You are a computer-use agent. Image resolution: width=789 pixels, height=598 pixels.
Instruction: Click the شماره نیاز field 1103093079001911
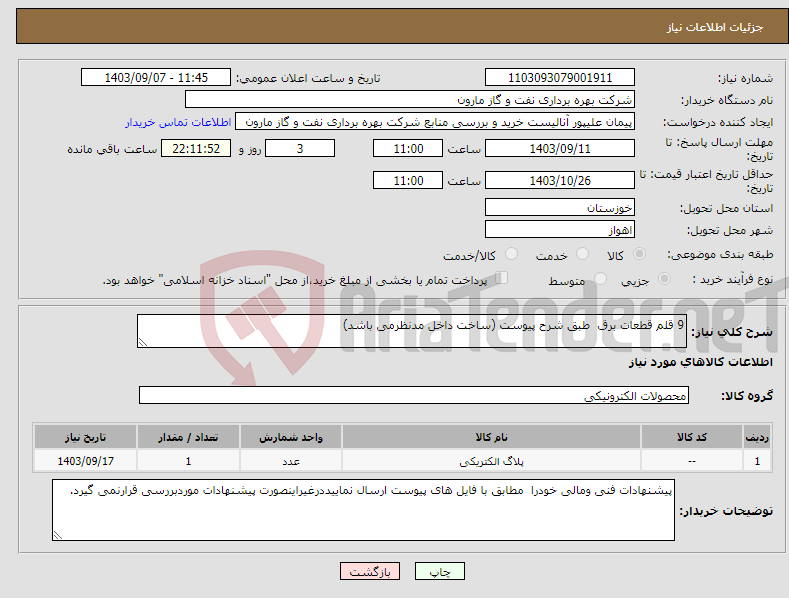[x=560, y=78]
